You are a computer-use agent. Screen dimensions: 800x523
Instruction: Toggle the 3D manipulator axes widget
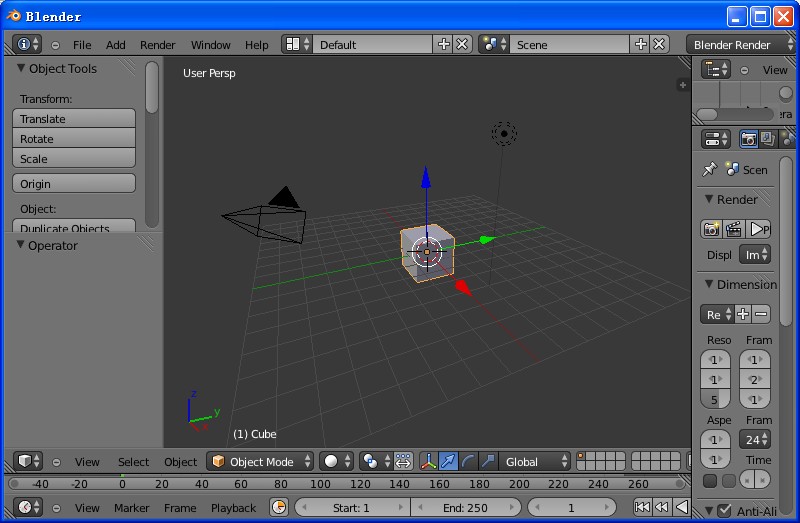428,461
